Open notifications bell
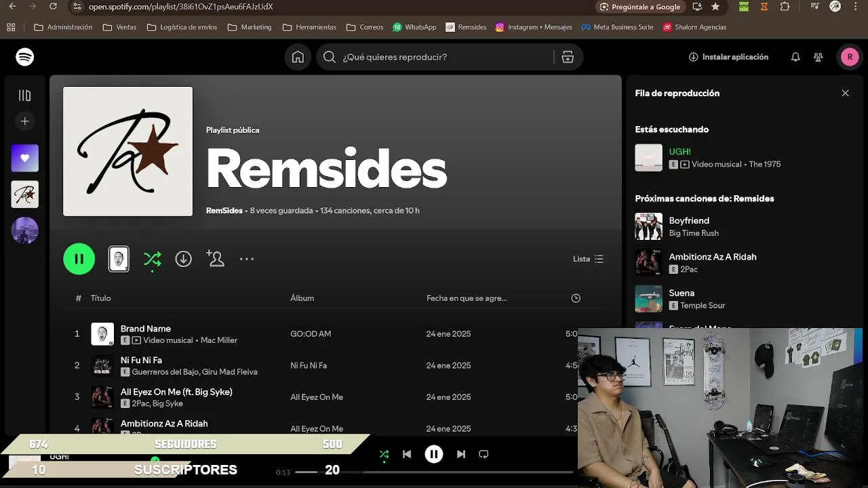 795,57
